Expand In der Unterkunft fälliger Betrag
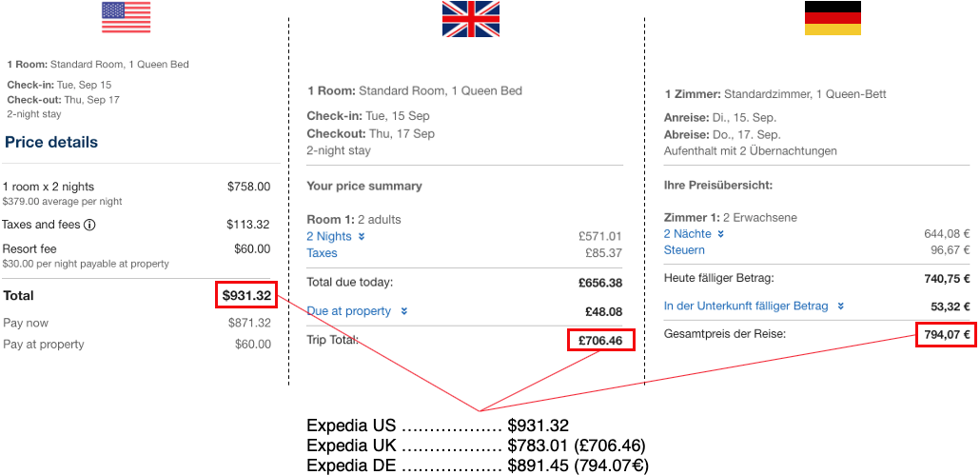The height and width of the screenshot is (475, 980). [x=746, y=306]
